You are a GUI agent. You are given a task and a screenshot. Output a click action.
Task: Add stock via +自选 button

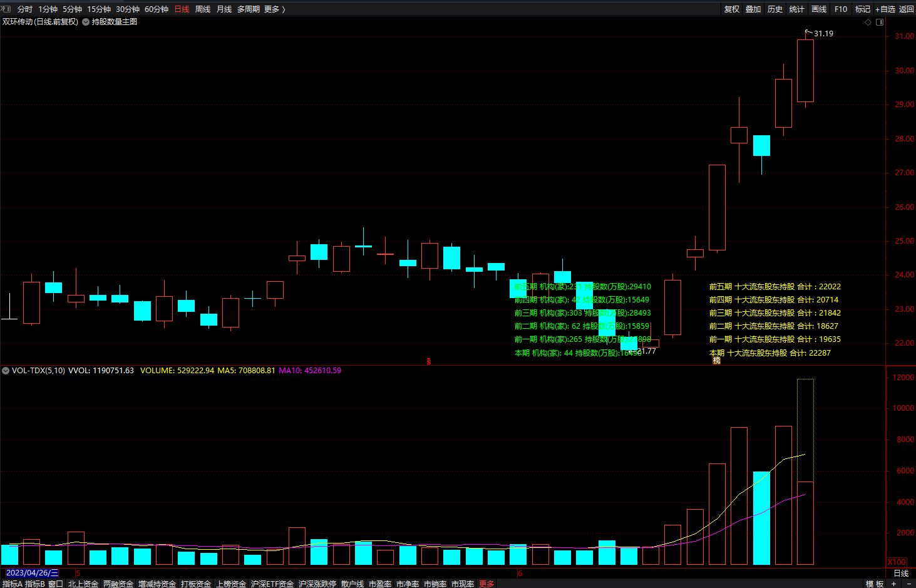(885, 9)
